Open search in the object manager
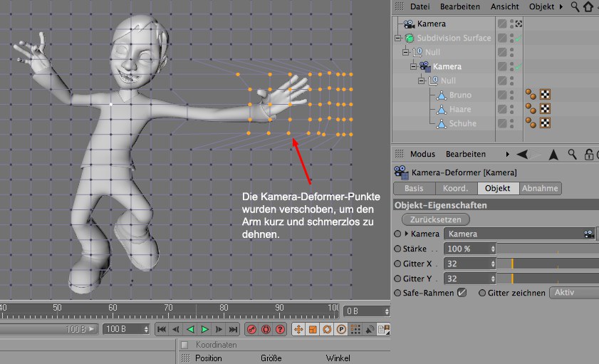599x364 pixels. (x=574, y=6)
